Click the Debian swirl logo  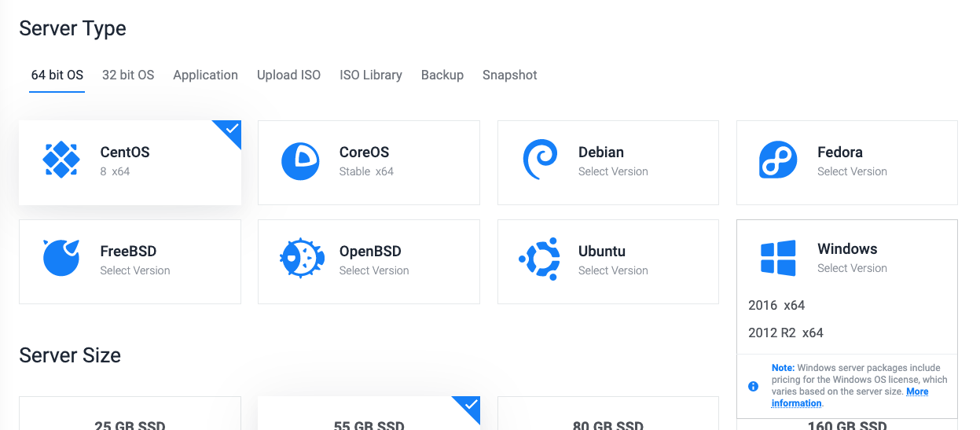[540, 160]
